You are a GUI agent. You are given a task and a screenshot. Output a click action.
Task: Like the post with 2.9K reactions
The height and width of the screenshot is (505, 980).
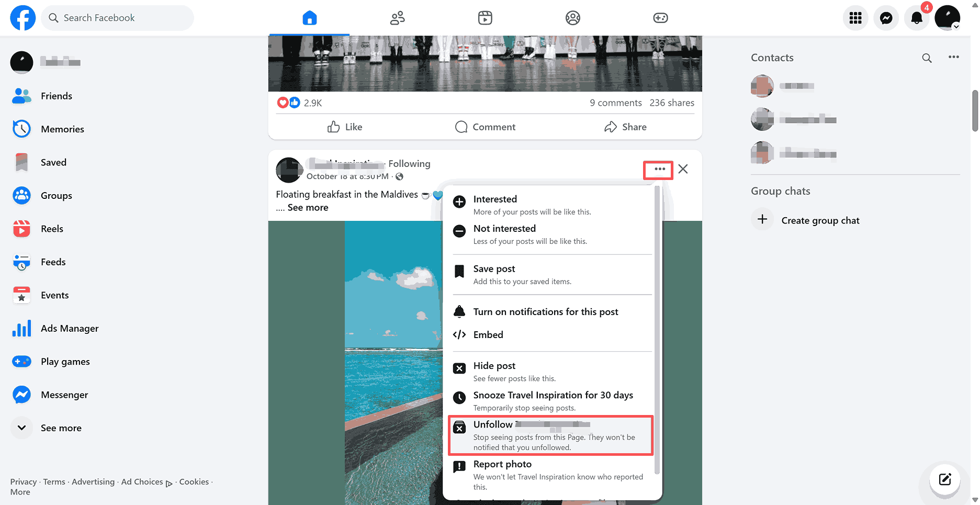[345, 127]
